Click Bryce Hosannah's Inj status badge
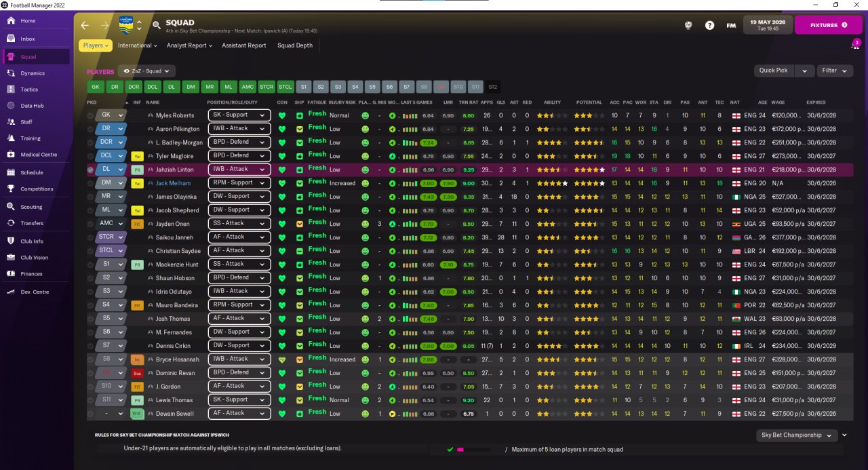868x470 pixels. 137,359
